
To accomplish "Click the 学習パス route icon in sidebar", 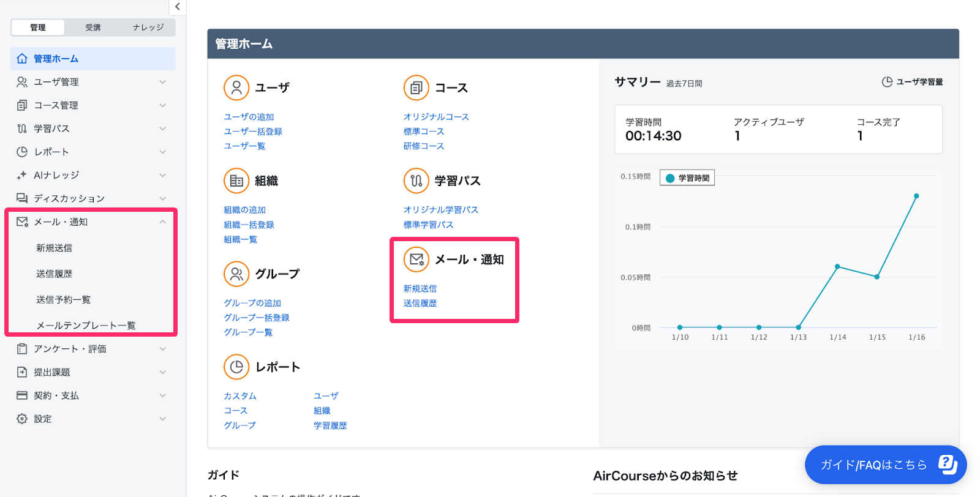I will pyautogui.click(x=22, y=129).
